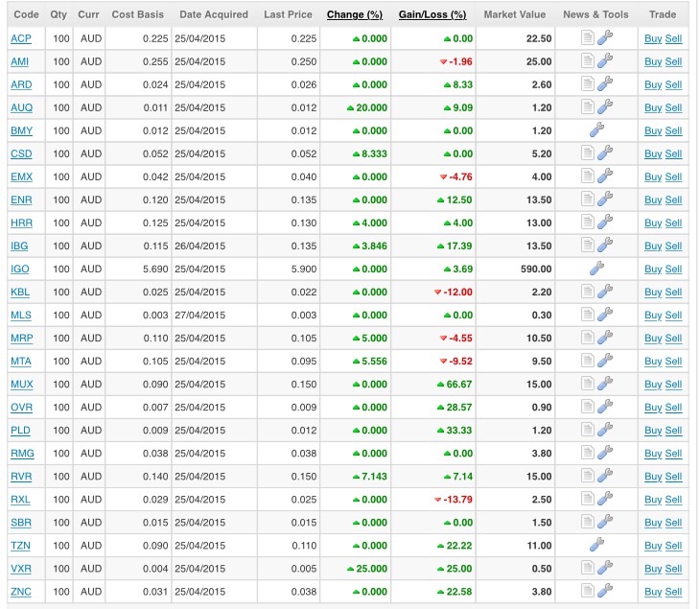
Task: Click Sell for the EMX row
Action: pyautogui.click(x=674, y=176)
